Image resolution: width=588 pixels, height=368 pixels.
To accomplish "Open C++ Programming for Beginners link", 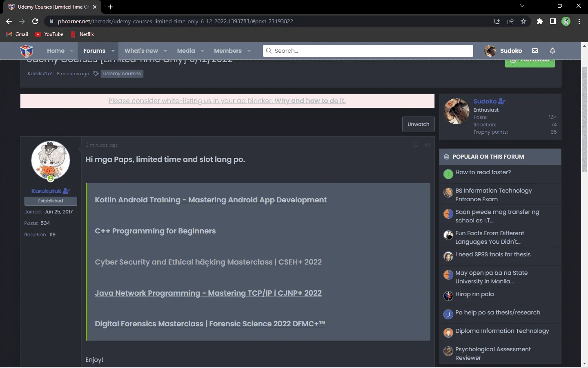I will tap(155, 231).
